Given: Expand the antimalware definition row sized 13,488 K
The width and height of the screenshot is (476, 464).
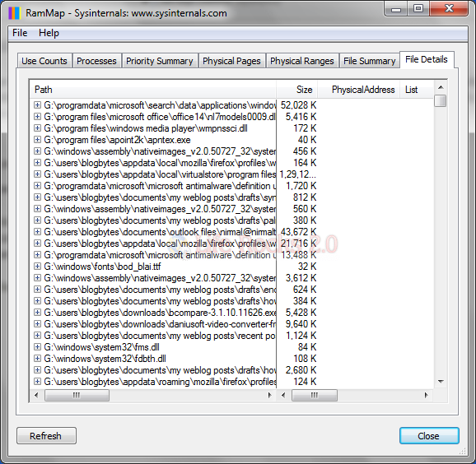Looking at the screenshot, I should [x=37, y=255].
